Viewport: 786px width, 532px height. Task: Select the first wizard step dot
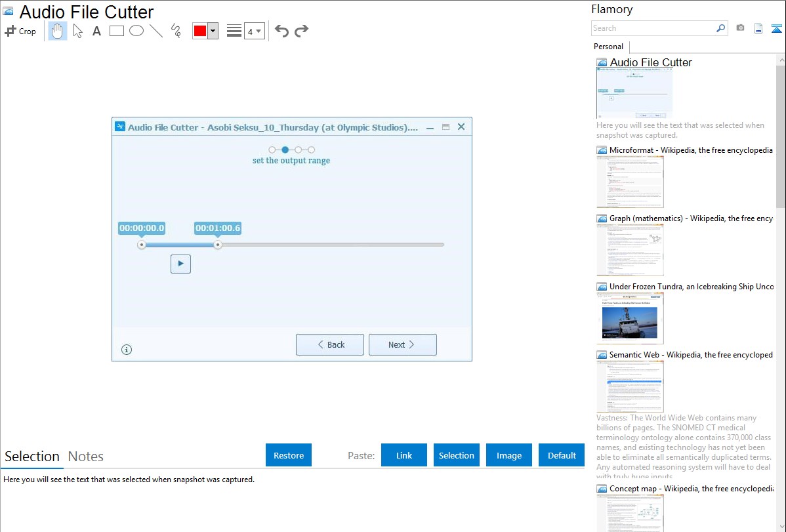[x=272, y=150]
